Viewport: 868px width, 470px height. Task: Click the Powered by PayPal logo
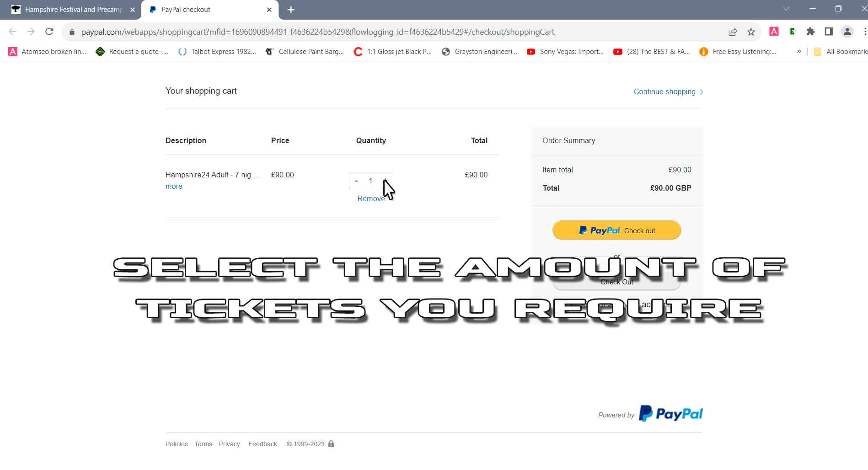[x=670, y=414]
